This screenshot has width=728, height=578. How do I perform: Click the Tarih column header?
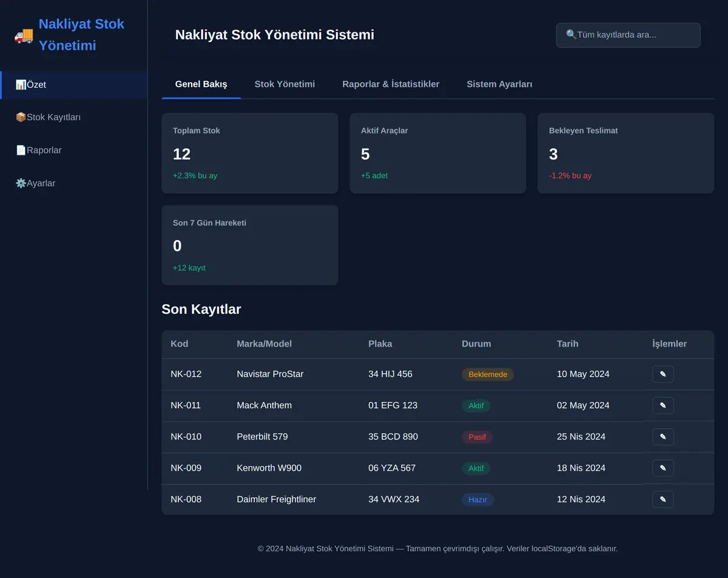click(568, 344)
